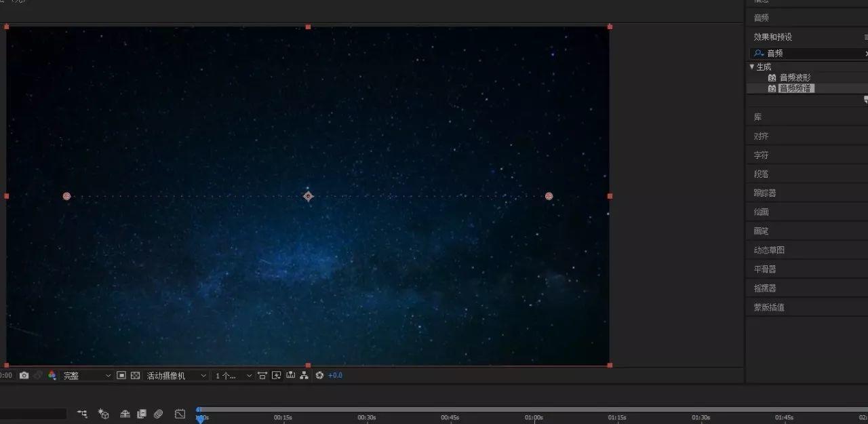Click the reset exposure icon

pos(319,375)
